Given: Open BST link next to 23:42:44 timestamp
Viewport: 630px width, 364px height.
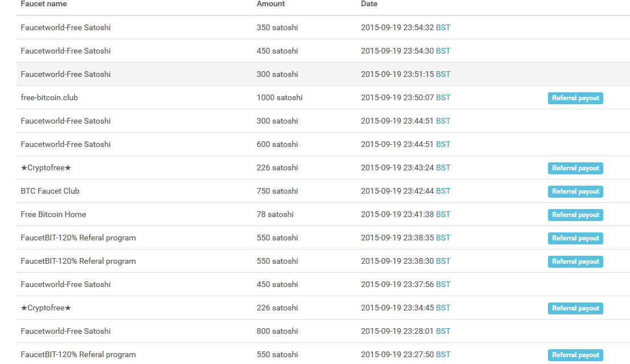Looking at the screenshot, I should pyautogui.click(x=443, y=191).
